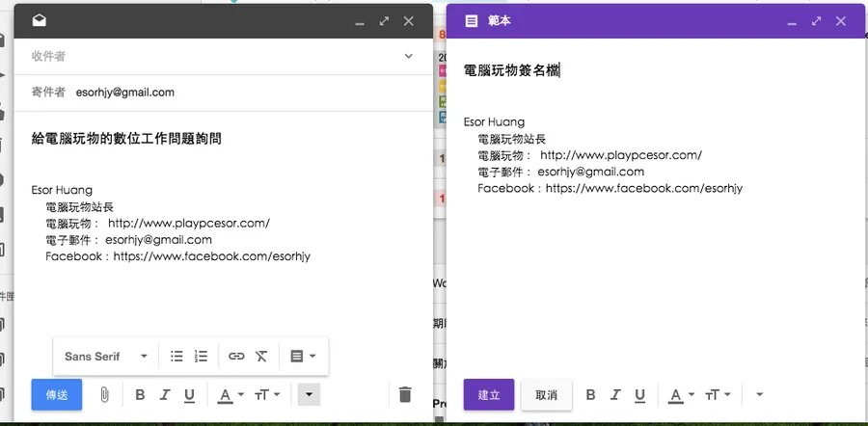The width and height of the screenshot is (868, 426).
Task: Open the Sans Serif font dropdown
Action: [106, 357]
